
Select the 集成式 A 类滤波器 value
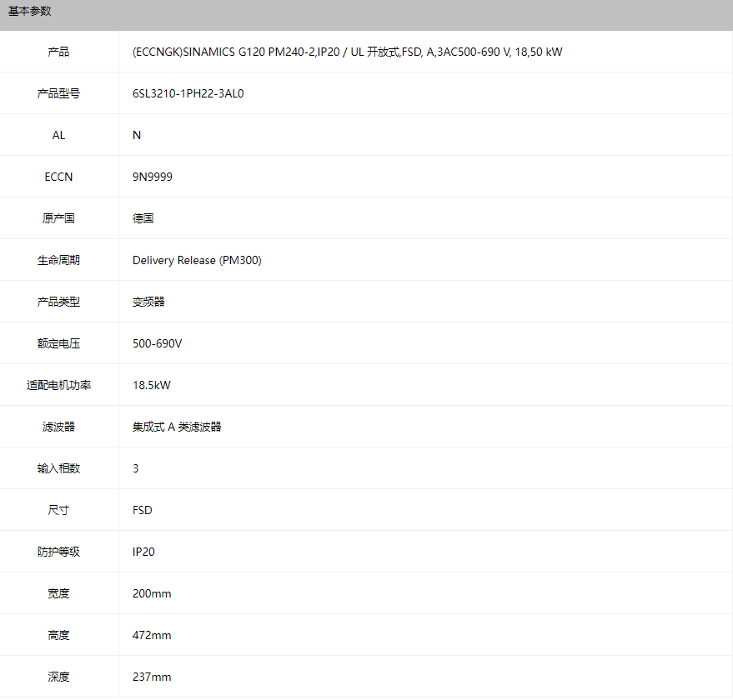click(177, 427)
